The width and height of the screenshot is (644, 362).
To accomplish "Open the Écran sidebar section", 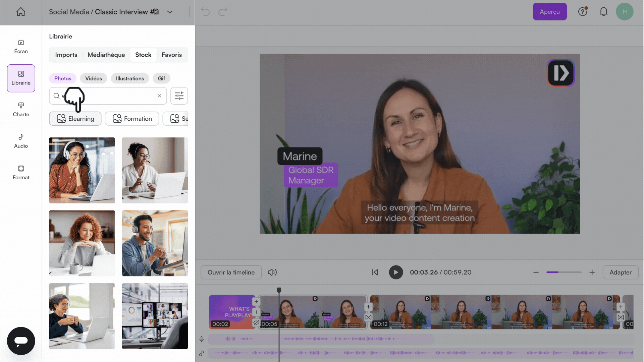I will 21,46.
